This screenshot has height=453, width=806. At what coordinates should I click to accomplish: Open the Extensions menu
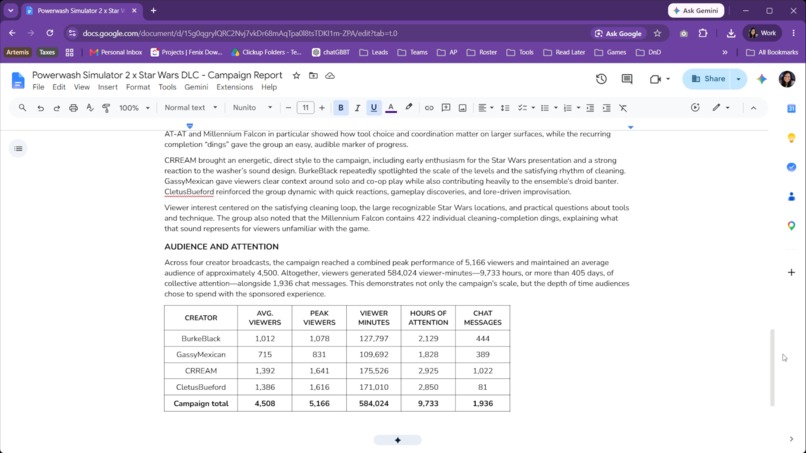click(x=234, y=87)
